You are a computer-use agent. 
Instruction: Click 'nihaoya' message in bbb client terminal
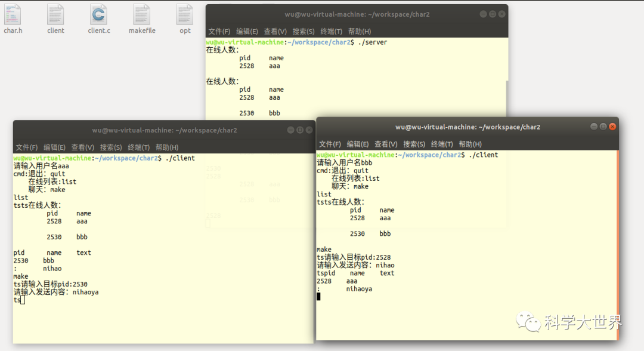[359, 289]
